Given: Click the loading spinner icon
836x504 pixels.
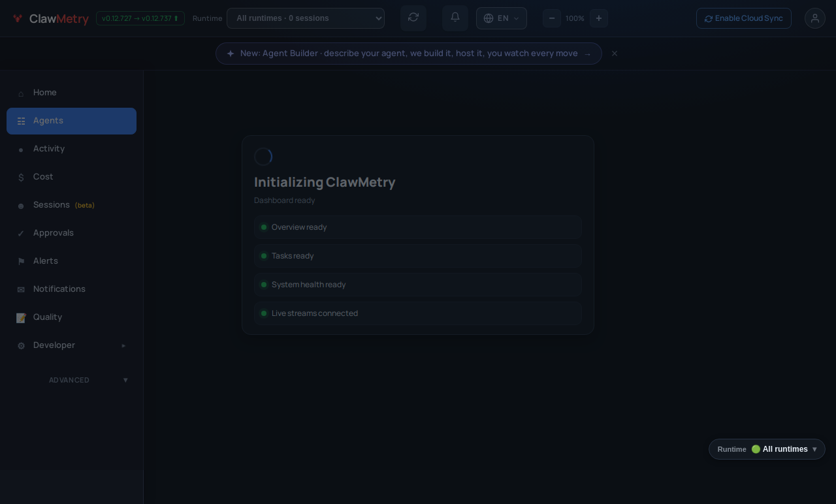Looking at the screenshot, I should pos(263,157).
